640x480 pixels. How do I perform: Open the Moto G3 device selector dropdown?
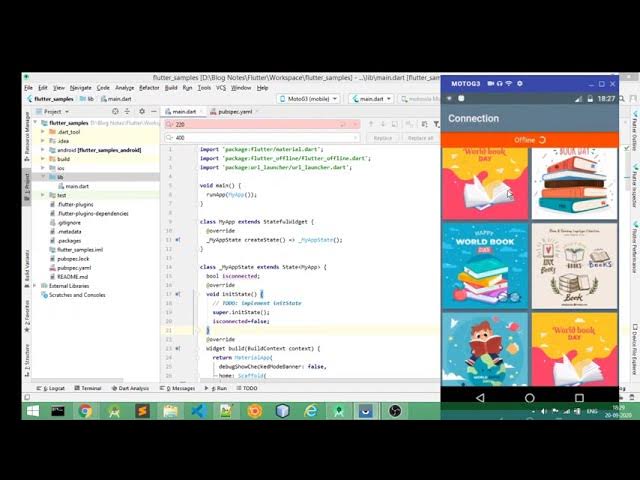(x=308, y=99)
